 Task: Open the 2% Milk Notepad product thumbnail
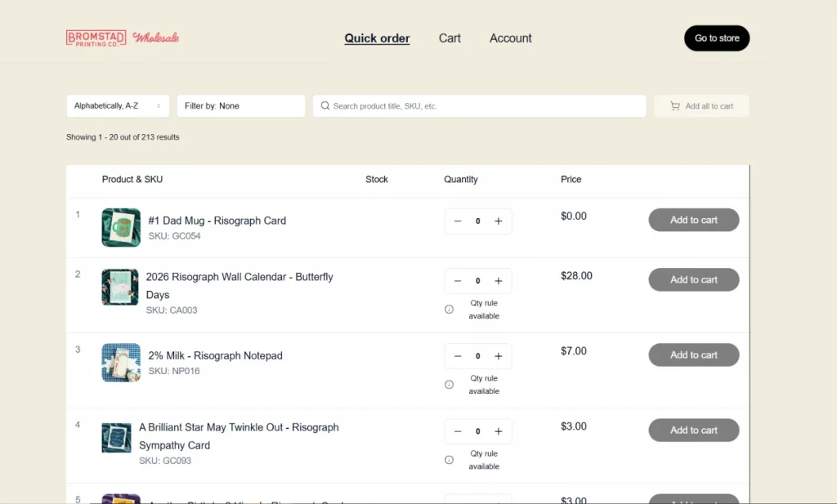click(121, 363)
